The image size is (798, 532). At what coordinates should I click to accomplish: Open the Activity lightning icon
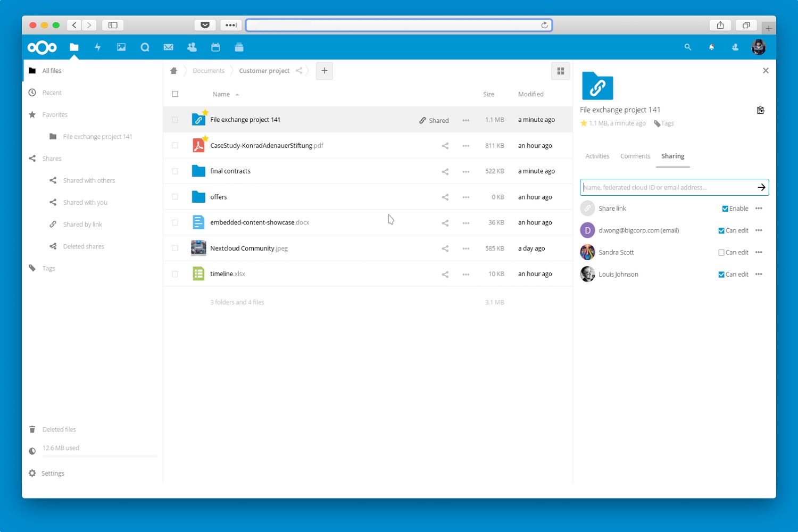click(x=97, y=47)
